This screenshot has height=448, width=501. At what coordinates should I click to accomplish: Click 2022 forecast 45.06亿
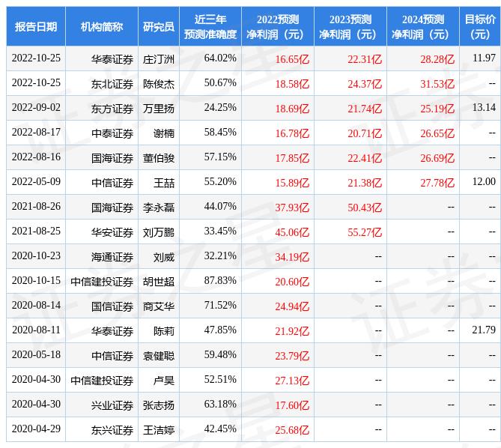tap(292, 232)
